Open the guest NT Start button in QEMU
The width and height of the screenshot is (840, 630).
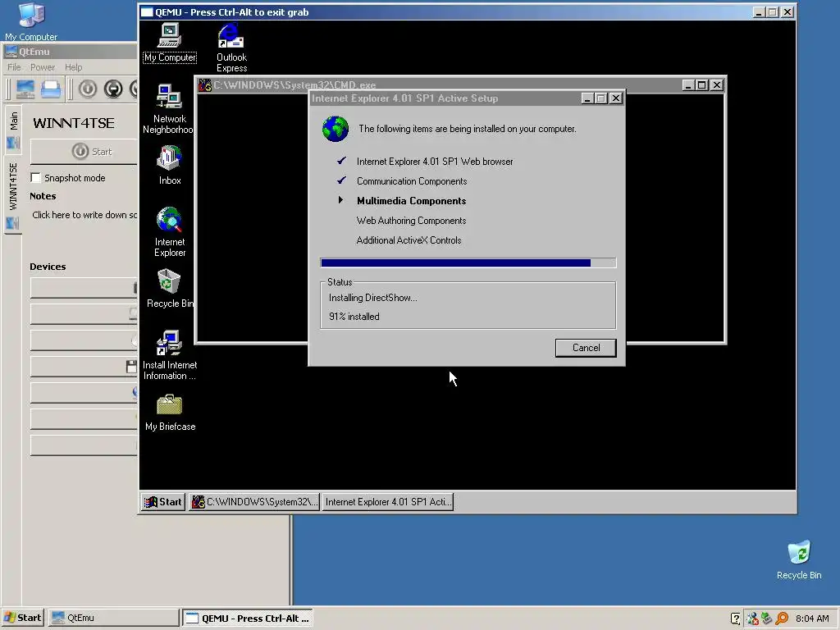coord(163,502)
